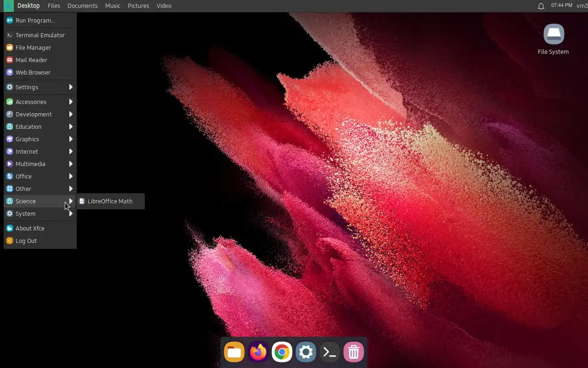This screenshot has width=588, height=368.
Task: Select Run Program... menu entry
Action: tap(40, 20)
